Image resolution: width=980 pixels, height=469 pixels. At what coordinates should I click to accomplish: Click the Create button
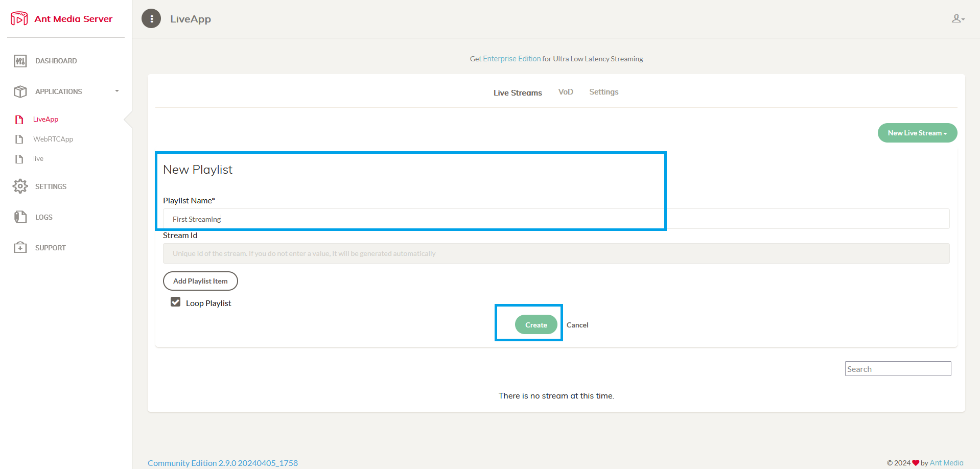[536, 324]
